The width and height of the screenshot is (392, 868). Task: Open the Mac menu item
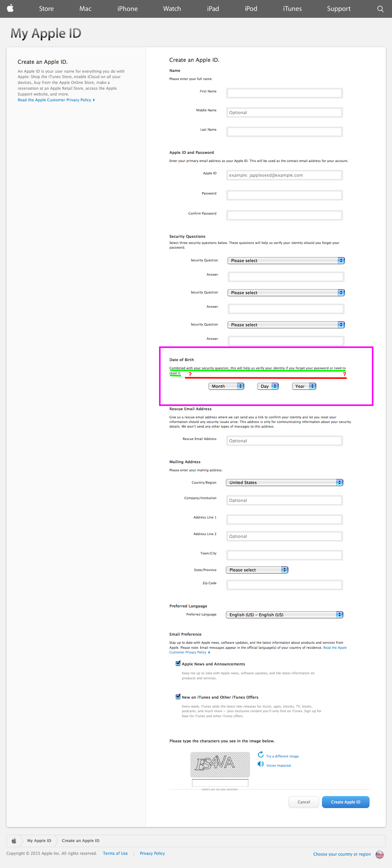pyautogui.click(x=86, y=9)
